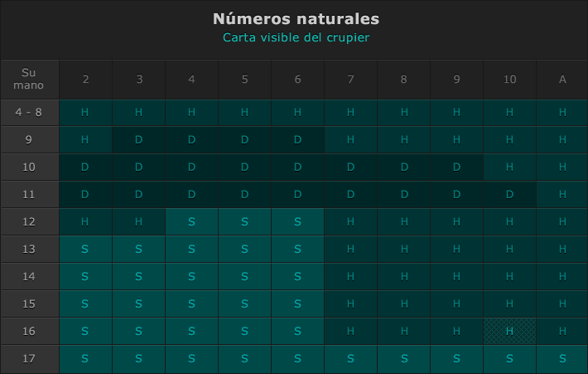Click the H cell for hand 15 vs dealer 8
Image resolution: width=588 pixels, height=374 pixels.
(x=404, y=304)
